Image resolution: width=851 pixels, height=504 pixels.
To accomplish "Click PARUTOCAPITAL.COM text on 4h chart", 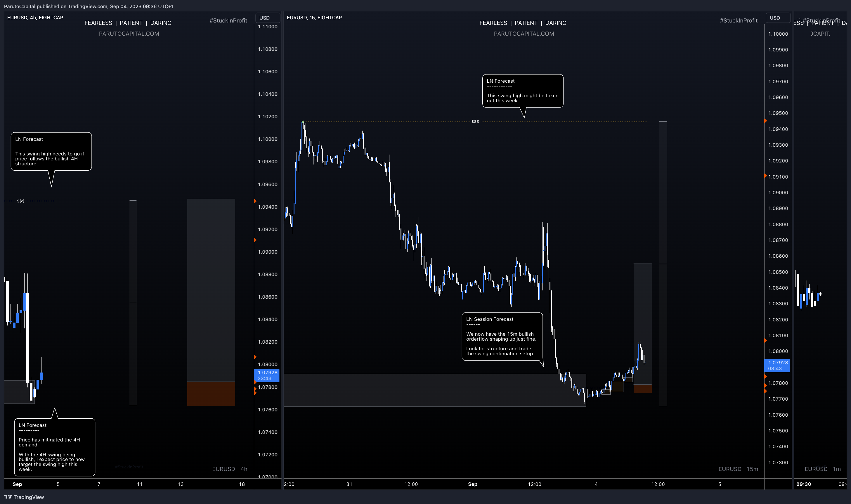I will tap(129, 34).
